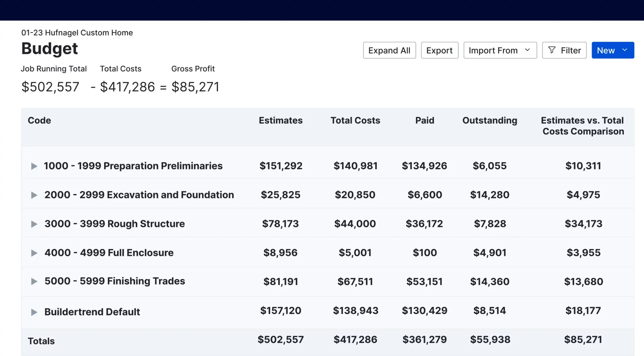This screenshot has width=644, height=356.
Task: Click the Total Costs column header
Action: click(x=355, y=120)
